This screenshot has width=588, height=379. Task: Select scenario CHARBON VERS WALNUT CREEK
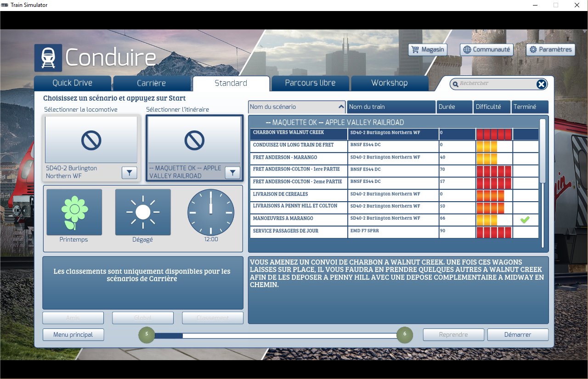coord(394,134)
